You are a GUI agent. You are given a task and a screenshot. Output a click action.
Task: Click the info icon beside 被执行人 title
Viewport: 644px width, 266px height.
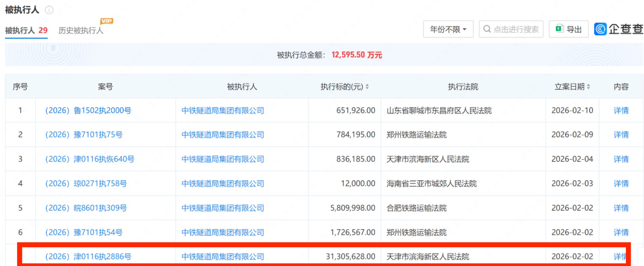pyautogui.click(x=49, y=10)
